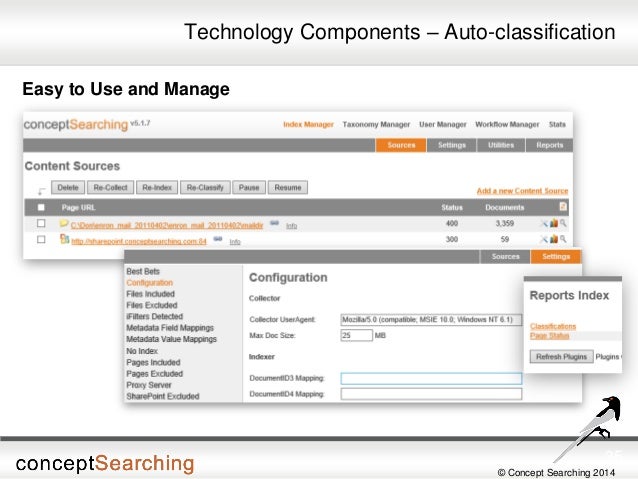
Task: Select Pages Excluded in the sidebar
Action: (154, 374)
